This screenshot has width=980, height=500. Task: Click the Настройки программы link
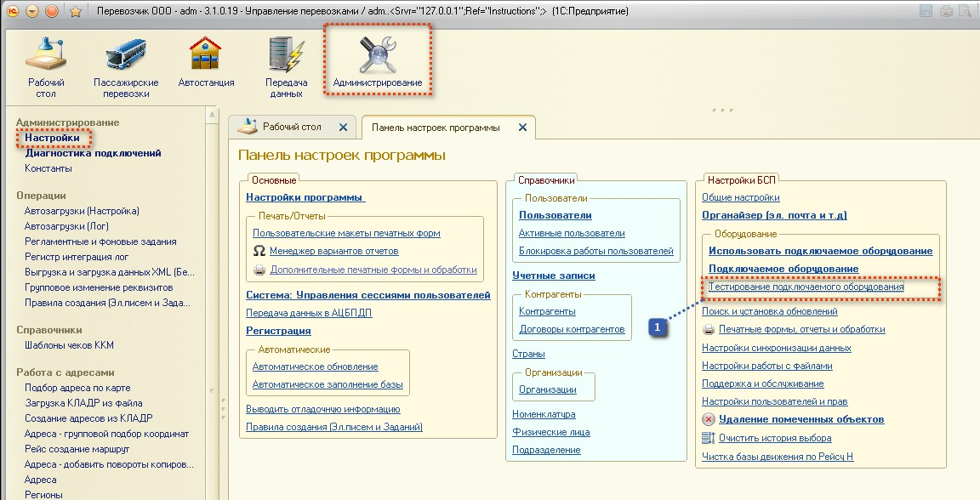[305, 197]
